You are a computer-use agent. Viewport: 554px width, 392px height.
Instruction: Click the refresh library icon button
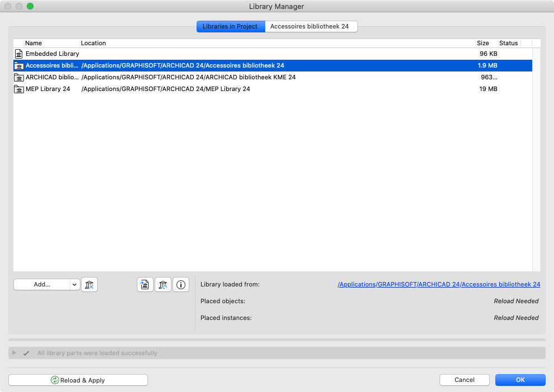[x=163, y=285]
